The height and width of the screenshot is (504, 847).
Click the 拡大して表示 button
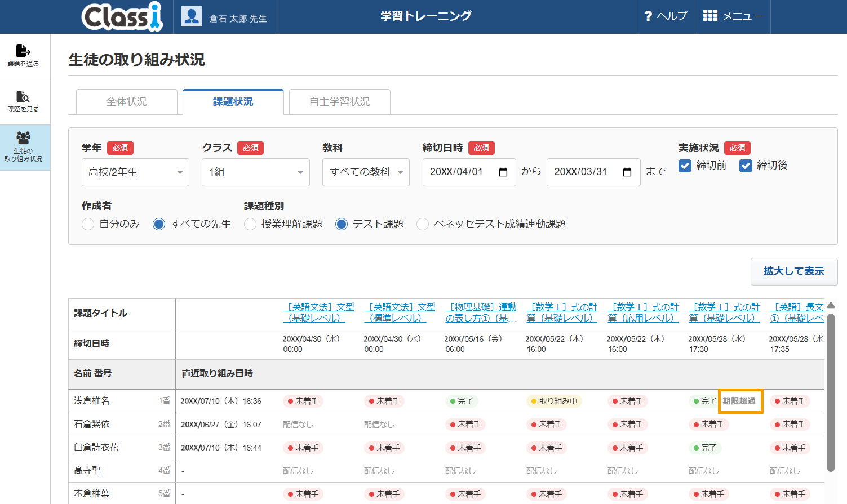(x=794, y=271)
